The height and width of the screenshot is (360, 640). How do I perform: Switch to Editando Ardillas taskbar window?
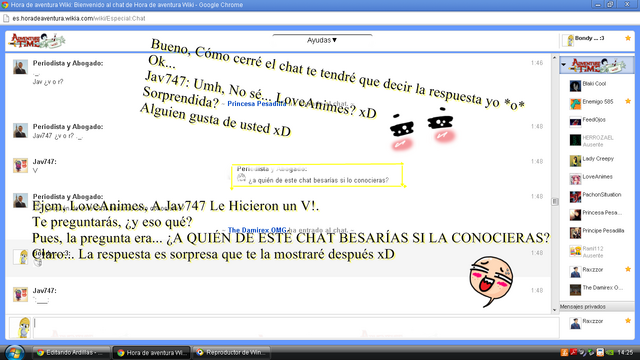(71, 353)
